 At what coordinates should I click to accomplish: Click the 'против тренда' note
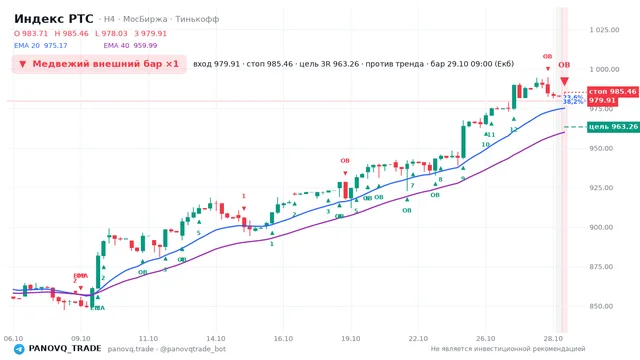395,64
